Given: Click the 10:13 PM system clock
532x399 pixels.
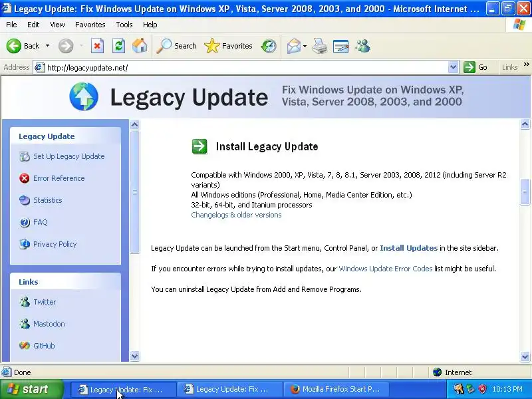Looking at the screenshot, I should coord(507,389).
